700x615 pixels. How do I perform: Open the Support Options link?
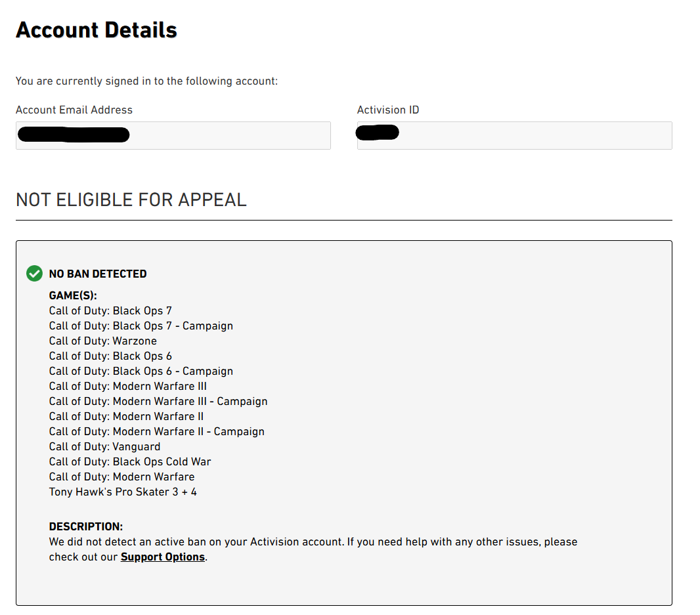point(162,557)
